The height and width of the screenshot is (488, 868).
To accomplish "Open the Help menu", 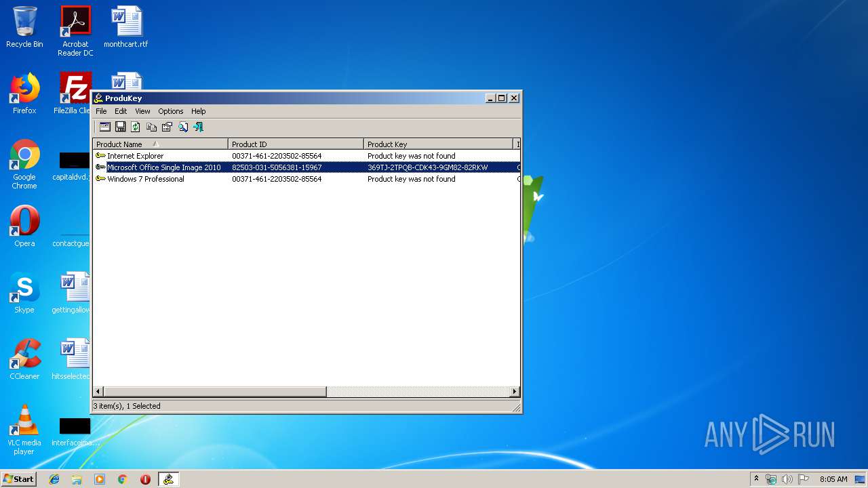I will point(198,111).
